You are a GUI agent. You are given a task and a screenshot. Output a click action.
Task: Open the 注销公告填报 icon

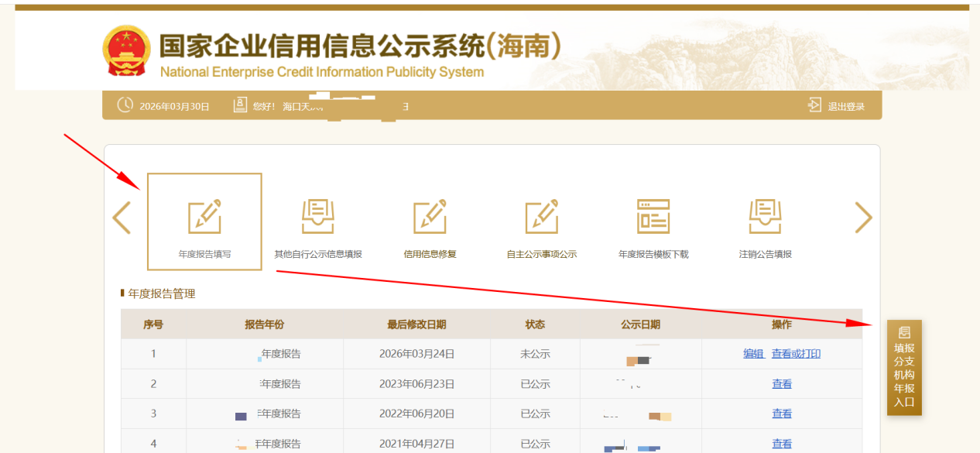coord(765,218)
